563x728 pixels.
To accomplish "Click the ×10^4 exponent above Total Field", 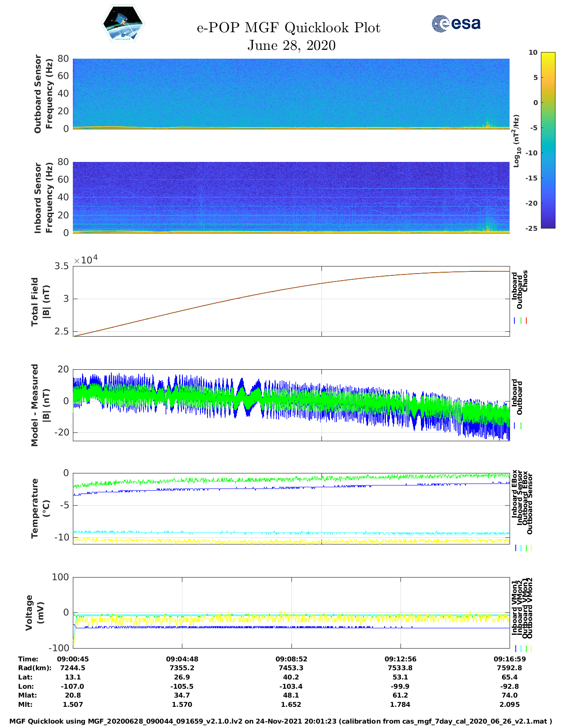I will [x=86, y=260].
